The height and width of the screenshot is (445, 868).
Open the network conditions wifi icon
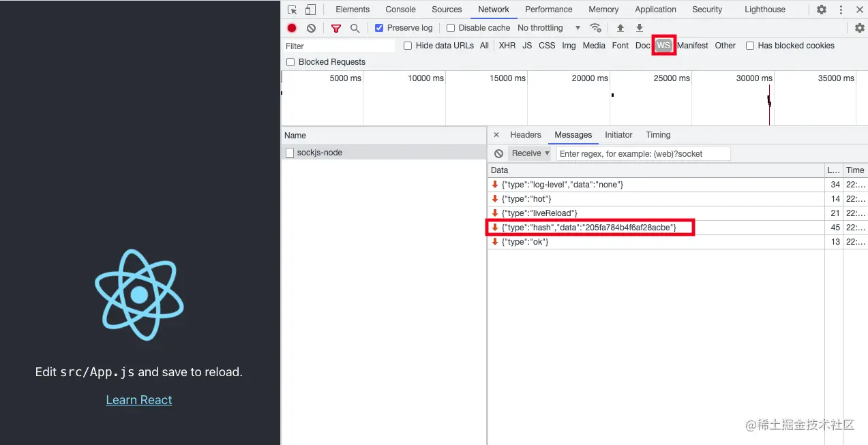pos(596,28)
